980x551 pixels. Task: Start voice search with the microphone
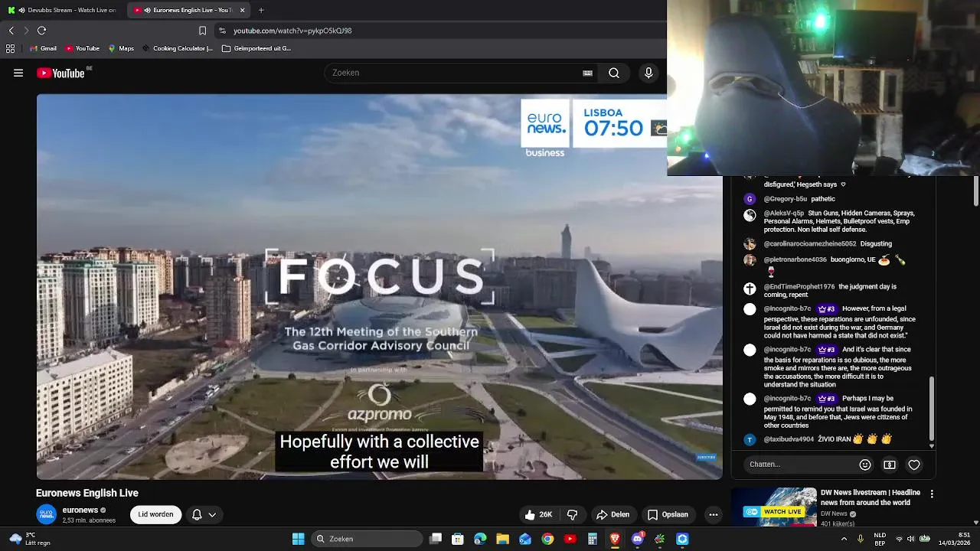[648, 73]
